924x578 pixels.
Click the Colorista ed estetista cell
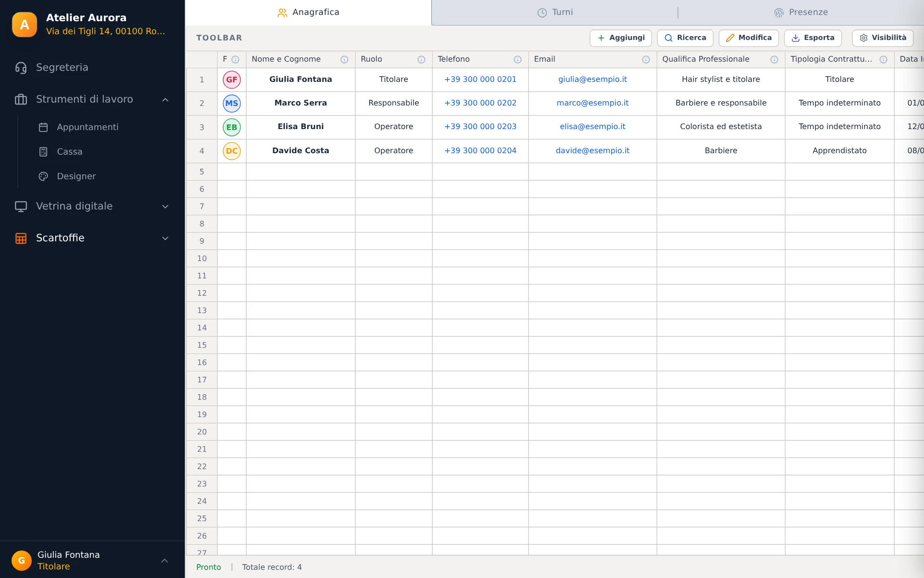721,127
